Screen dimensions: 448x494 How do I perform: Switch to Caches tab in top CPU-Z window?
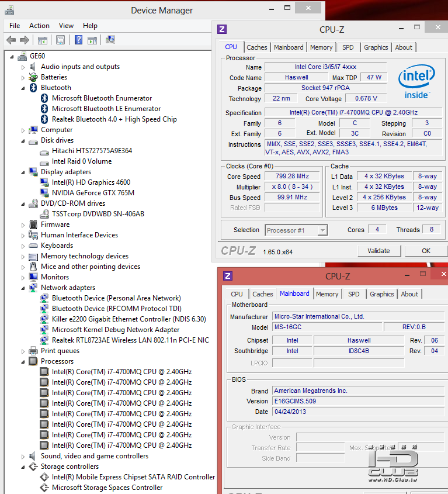click(256, 47)
